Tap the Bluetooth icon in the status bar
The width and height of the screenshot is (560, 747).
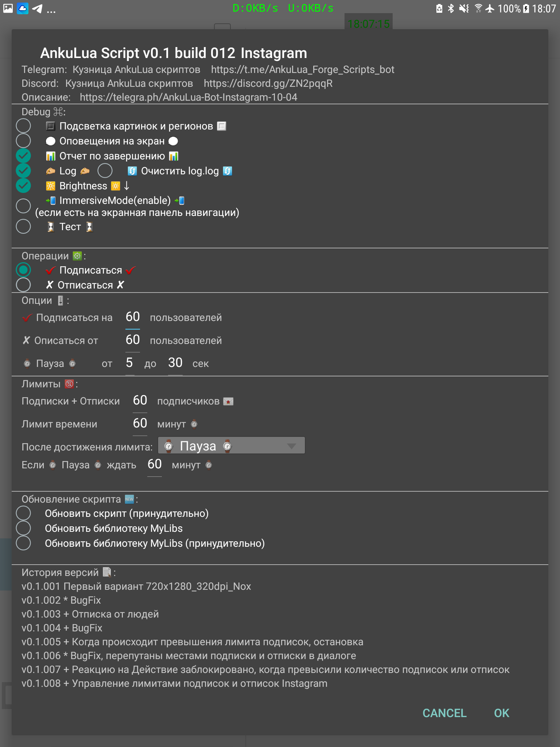(x=451, y=8)
